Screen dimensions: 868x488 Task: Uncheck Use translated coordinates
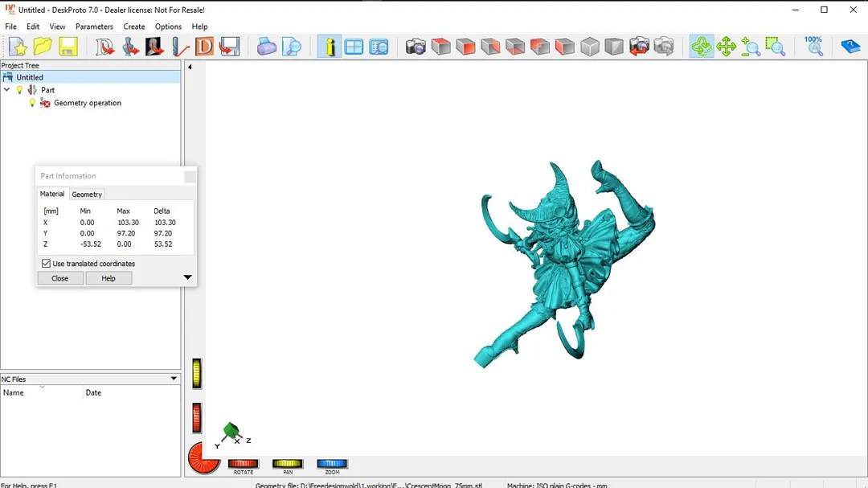pos(46,264)
